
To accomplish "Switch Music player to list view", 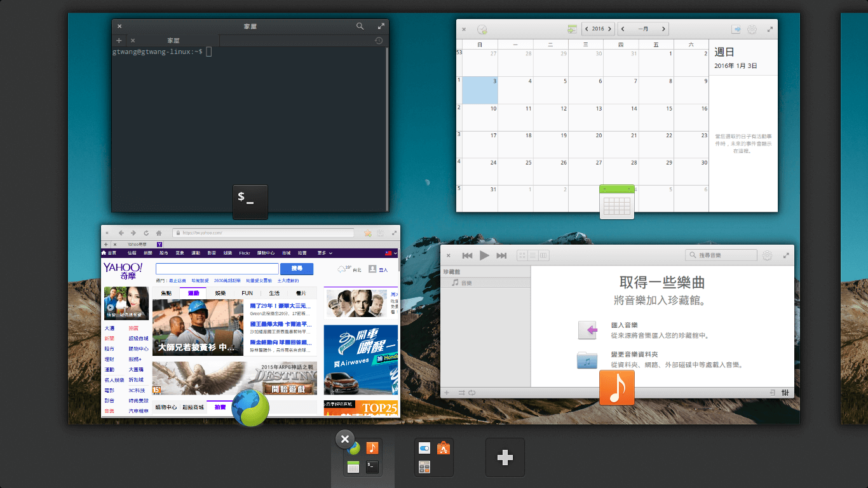I will coord(532,255).
